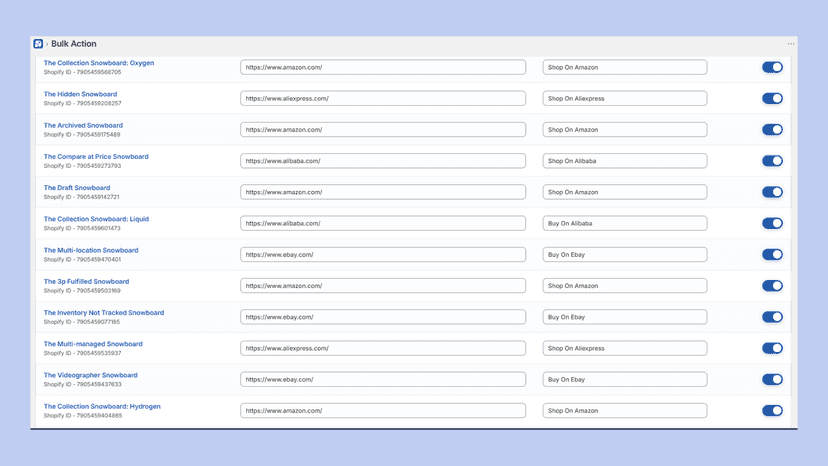Open The Multi-managed Snowboard link

[x=93, y=343]
